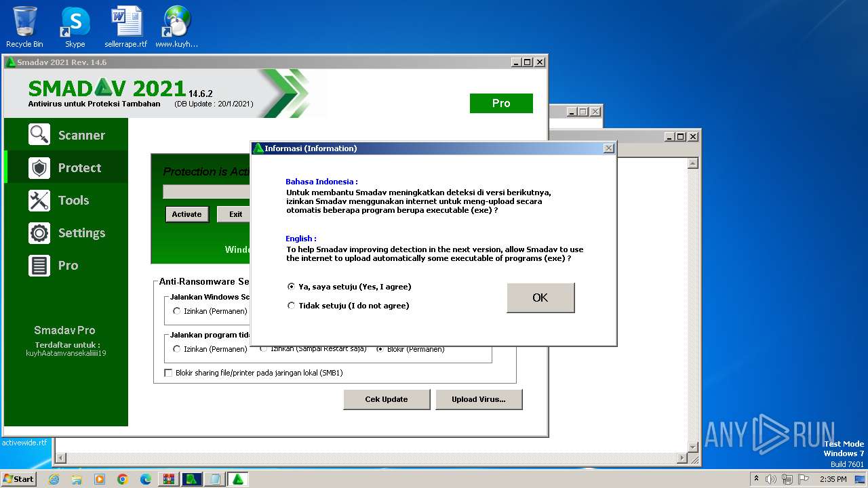Select the Protect shield icon
This screenshot has width=868, height=488.
39,167
